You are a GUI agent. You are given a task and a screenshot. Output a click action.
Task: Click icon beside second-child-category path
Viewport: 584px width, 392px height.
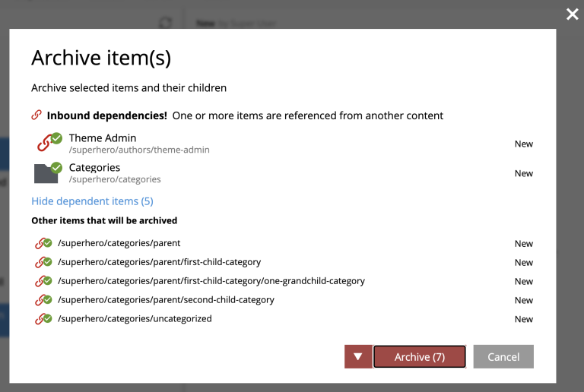pos(43,300)
